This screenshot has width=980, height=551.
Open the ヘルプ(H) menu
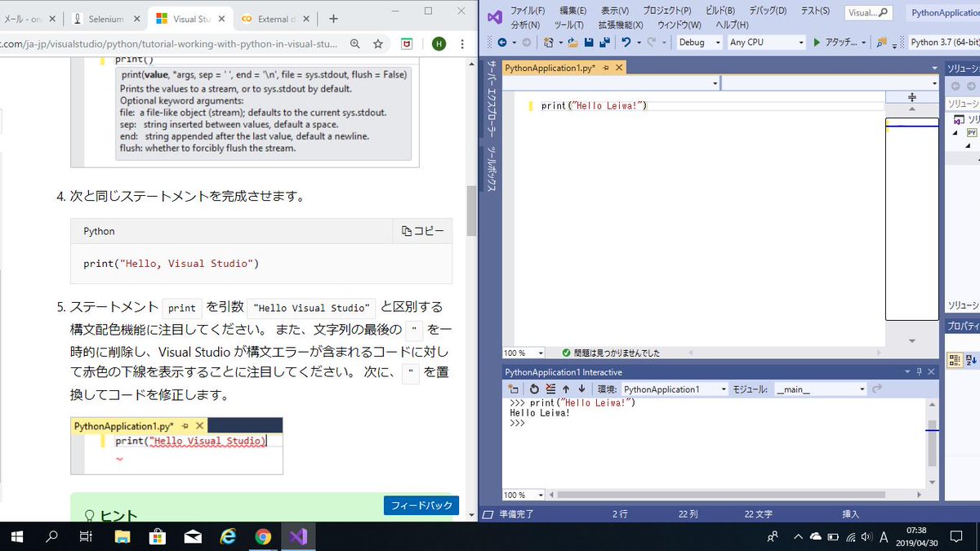click(x=732, y=25)
